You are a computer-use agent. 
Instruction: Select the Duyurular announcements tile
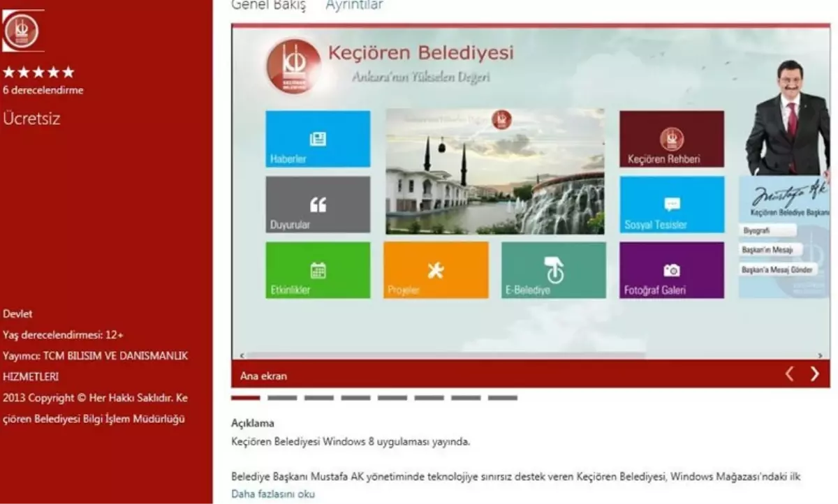(317, 205)
